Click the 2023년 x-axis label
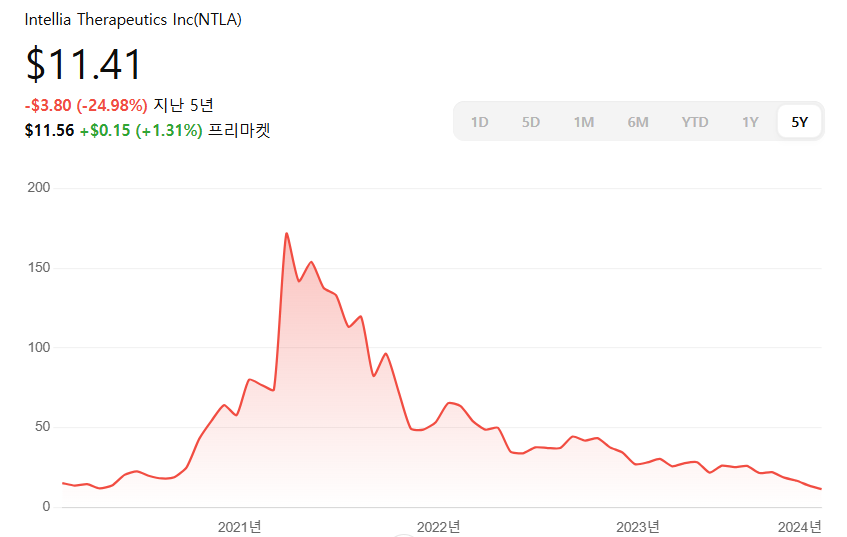The height and width of the screenshot is (537, 847). (637, 527)
